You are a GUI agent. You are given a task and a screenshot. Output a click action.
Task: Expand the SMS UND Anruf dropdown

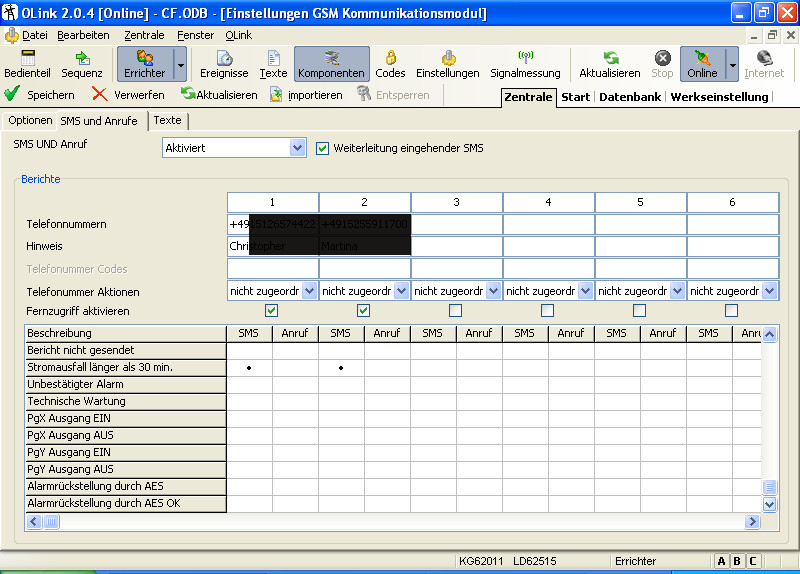pyautogui.click(x=297, y=148)
